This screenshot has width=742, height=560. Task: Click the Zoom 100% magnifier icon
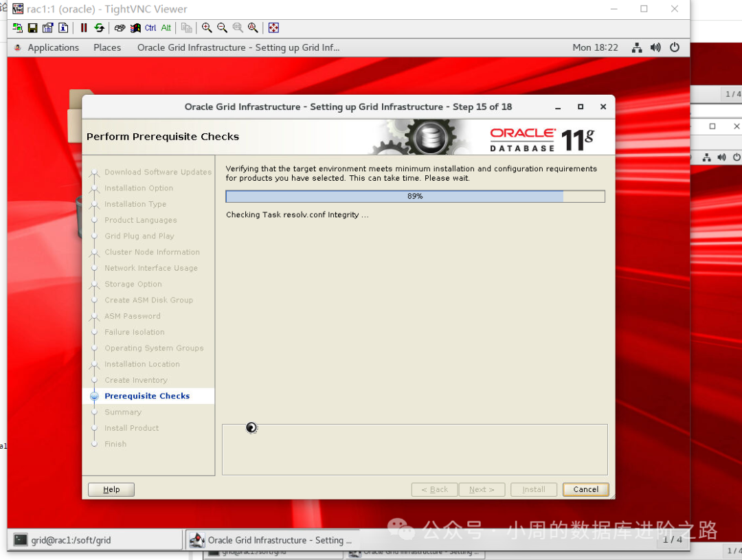point(238,28)
